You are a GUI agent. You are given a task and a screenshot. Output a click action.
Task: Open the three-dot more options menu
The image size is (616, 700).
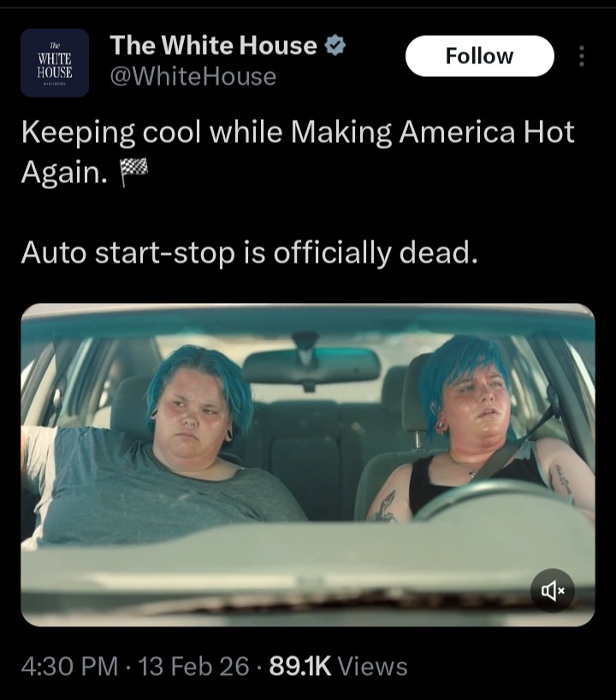click(x=581, y=56)
